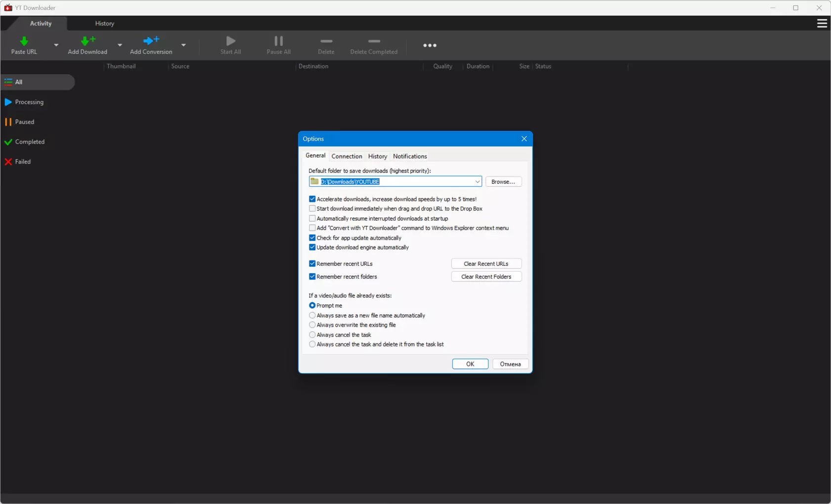Click the Paste URL green arrow icon
The image size is (831, 504).
[24, 42]
